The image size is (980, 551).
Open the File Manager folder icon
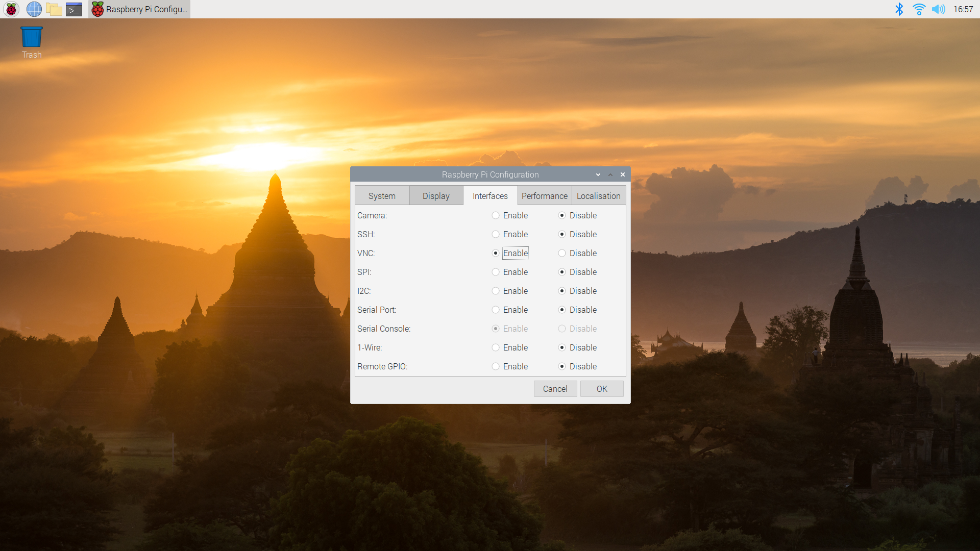coord(54,9)
